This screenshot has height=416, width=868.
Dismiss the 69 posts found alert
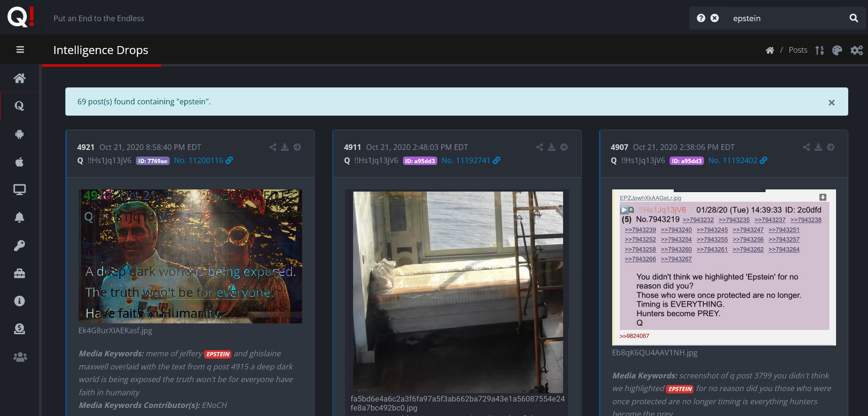coord(832,102)
